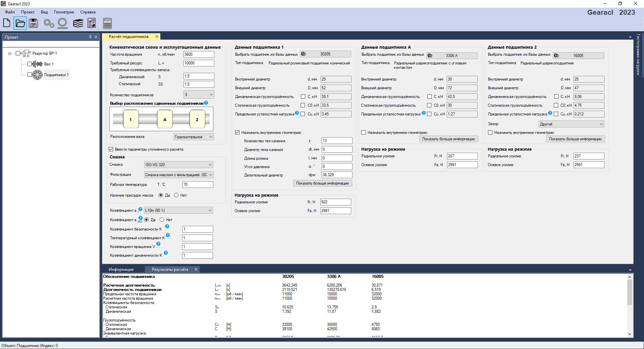Image resolution: width=644 pixels, height=349 pixels.
Task: Open the Справка menu
Action: point(88,12)
